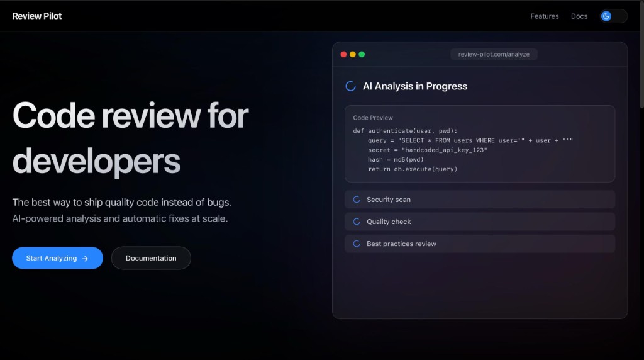Click the 'def authenticate(user, pwd):' code line
Image resolution: width=644 pixels, height=360 pixels.
pyautogui.click(x=405, y=131)
